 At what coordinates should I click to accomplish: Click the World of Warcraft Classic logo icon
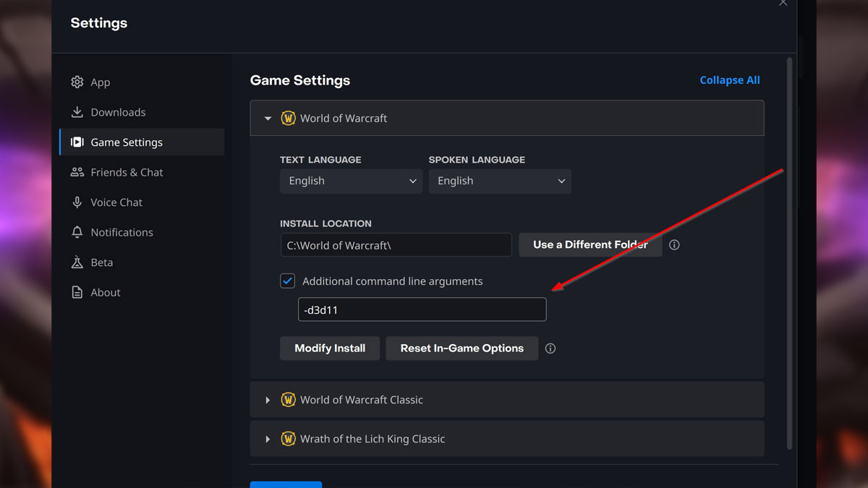[288, 400]
